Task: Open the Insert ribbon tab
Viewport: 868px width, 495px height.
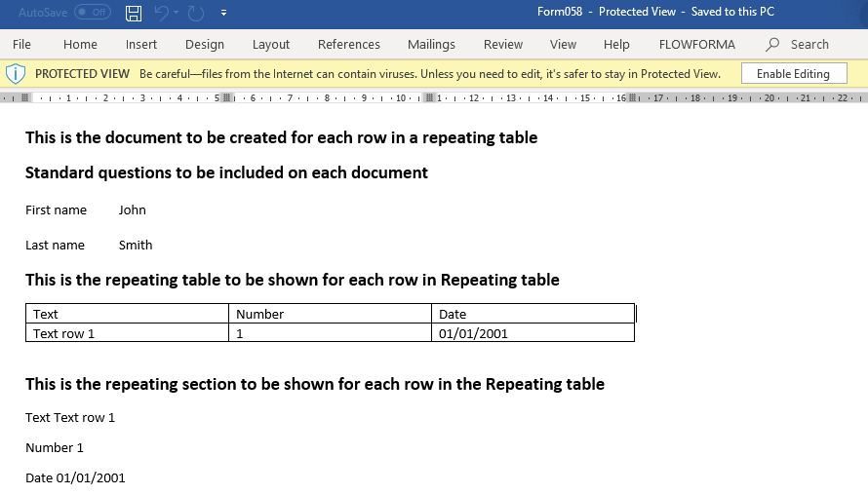Action: click(141, 44)
